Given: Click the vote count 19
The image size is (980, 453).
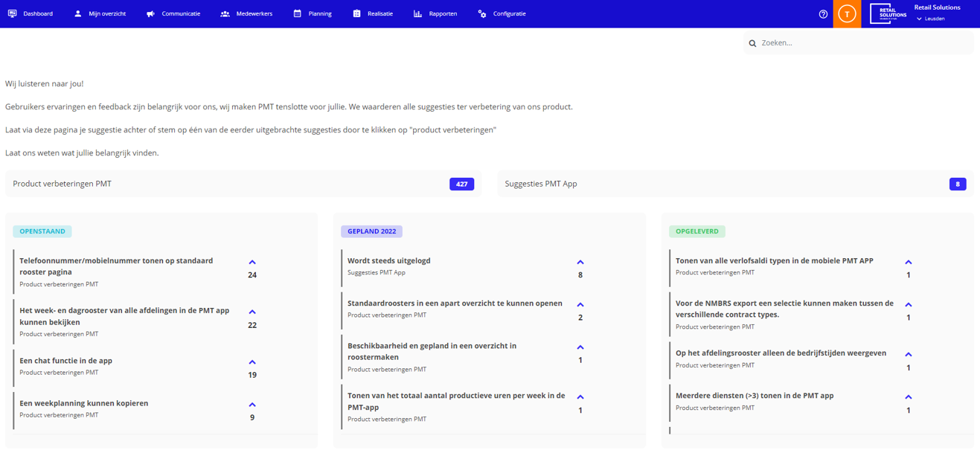Looking at the screenshot, I should coord(252,375).
